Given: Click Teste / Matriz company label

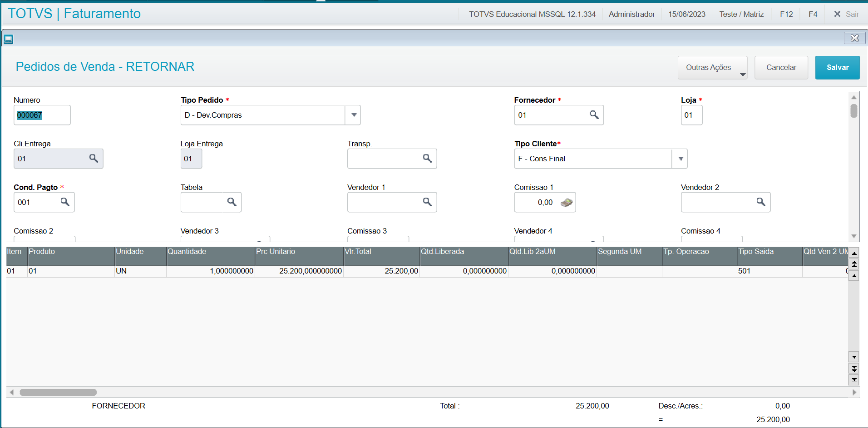Looking at the screenshot, I should pos(741,14).
